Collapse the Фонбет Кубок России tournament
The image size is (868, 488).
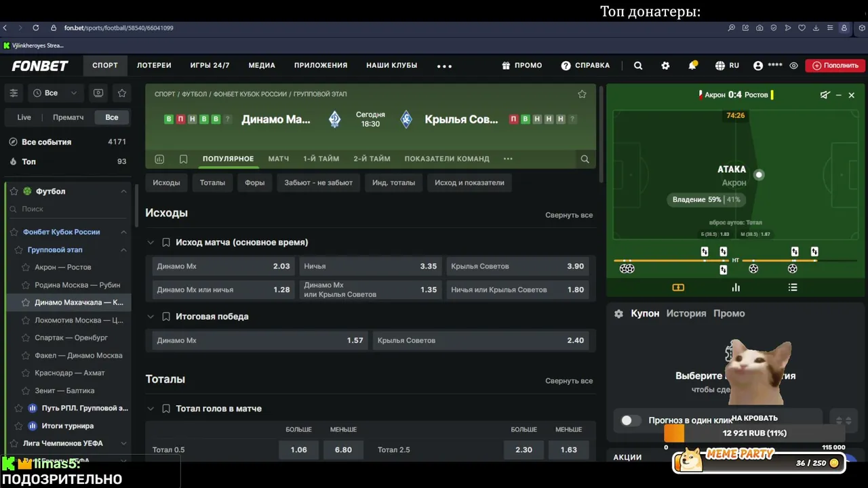(123, 232)
